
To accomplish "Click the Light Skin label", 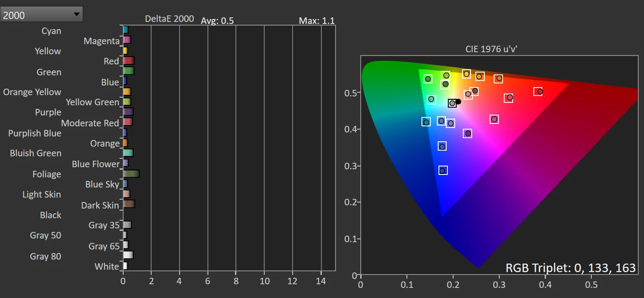I will pos(42,194).
